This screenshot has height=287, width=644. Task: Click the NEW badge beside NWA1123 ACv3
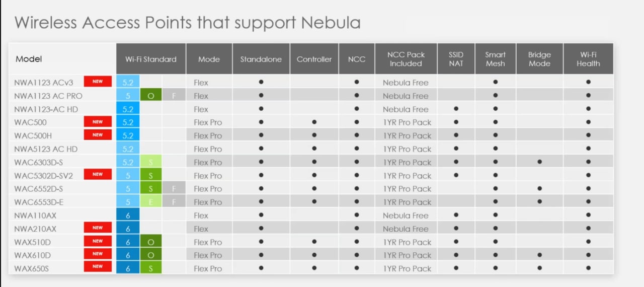98,82
